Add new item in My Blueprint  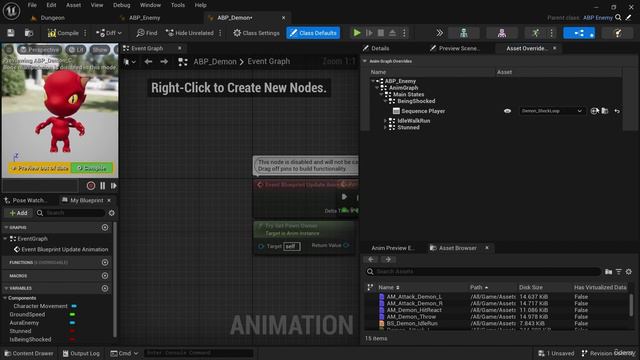(18, 213)
